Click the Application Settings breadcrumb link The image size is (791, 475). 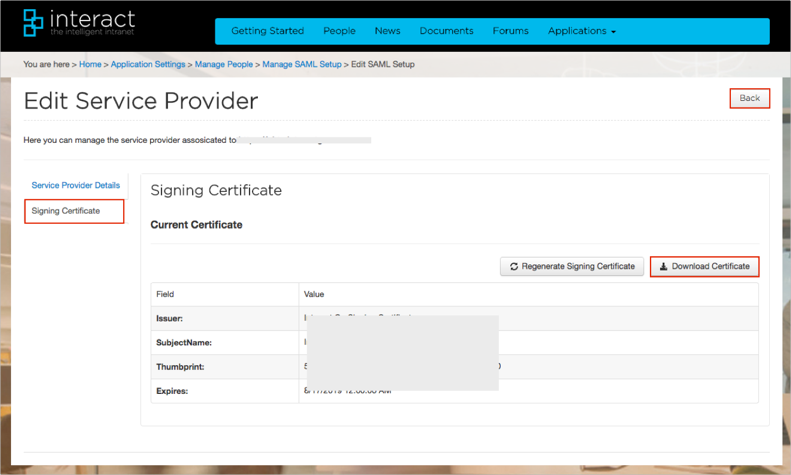148,65
